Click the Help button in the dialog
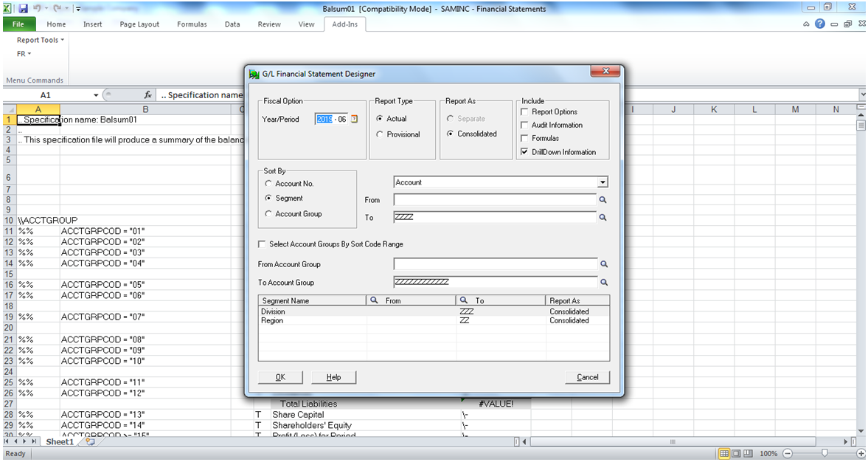The height and width of the screenshot is (462, 868). coord(333,377)
